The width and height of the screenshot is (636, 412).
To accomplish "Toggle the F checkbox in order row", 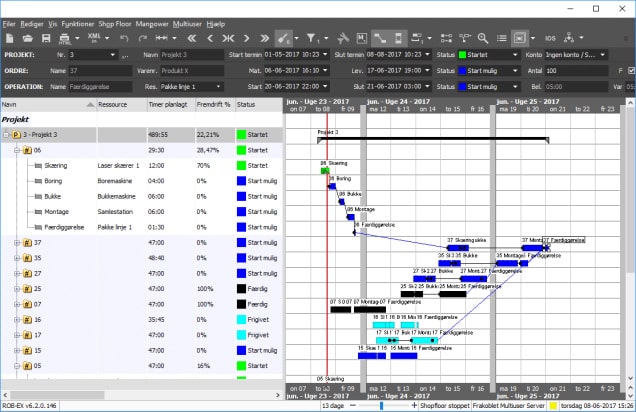I will pyautogui.click(x=632, y=71).
